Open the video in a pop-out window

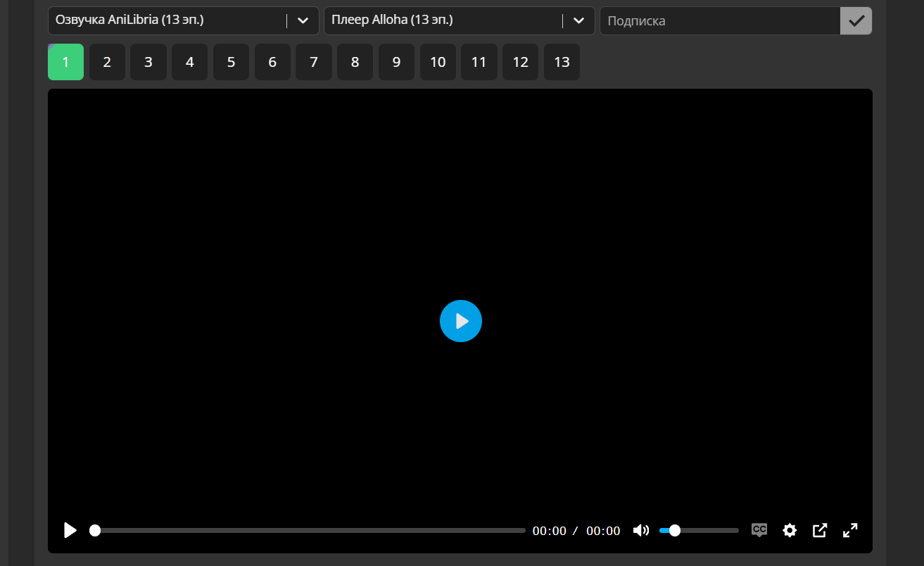[x=820, y=530]
